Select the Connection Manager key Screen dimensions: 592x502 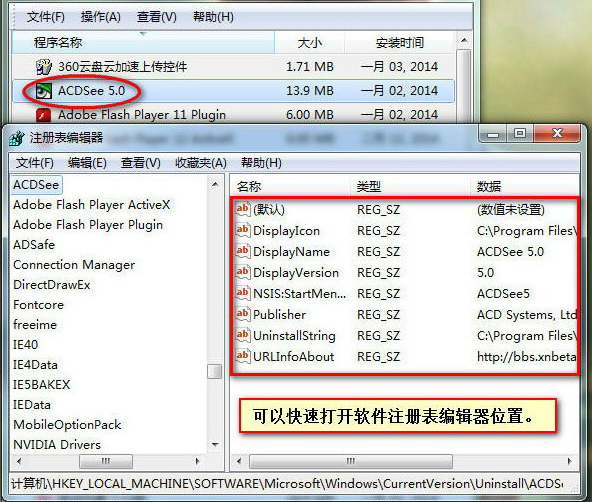click(74, 265)
